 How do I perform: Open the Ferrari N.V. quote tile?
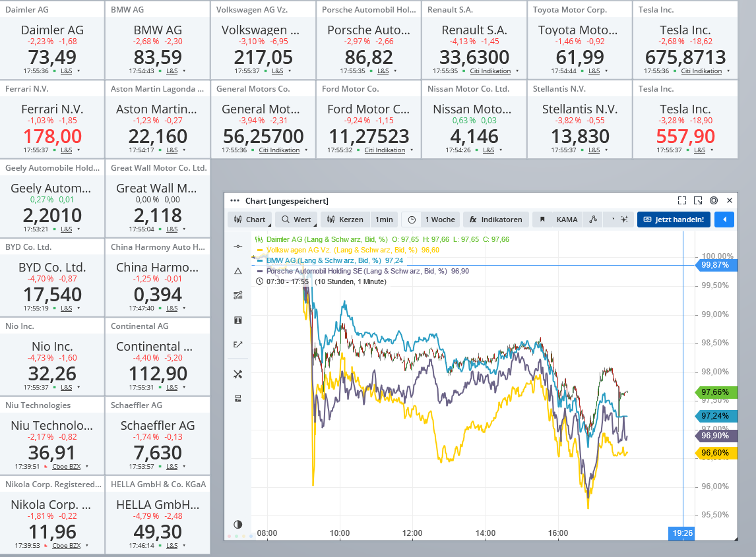[52, 119]
